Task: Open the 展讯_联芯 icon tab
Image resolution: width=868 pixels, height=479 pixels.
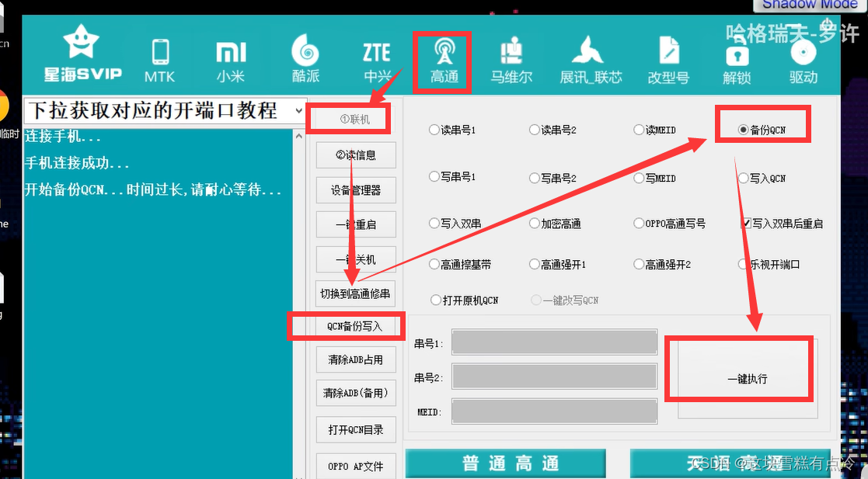Action: click(591, 61)
